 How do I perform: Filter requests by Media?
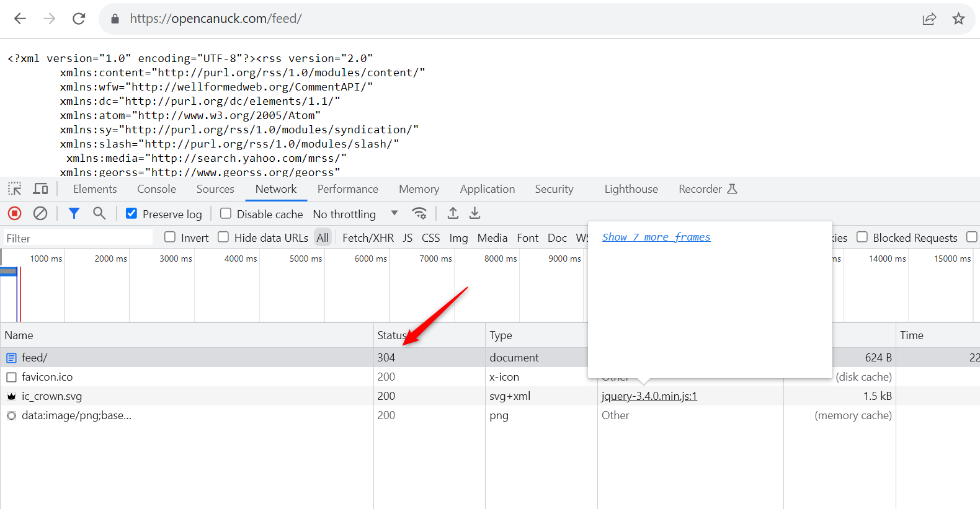point(492,237)
